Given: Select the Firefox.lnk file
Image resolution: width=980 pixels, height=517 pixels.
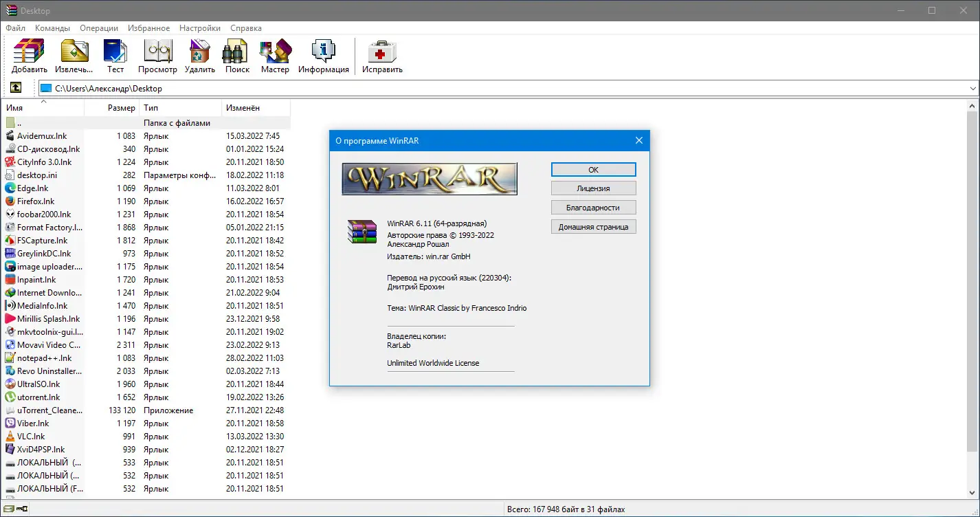Looking at the screenshot, I should (x=36, y=201).
